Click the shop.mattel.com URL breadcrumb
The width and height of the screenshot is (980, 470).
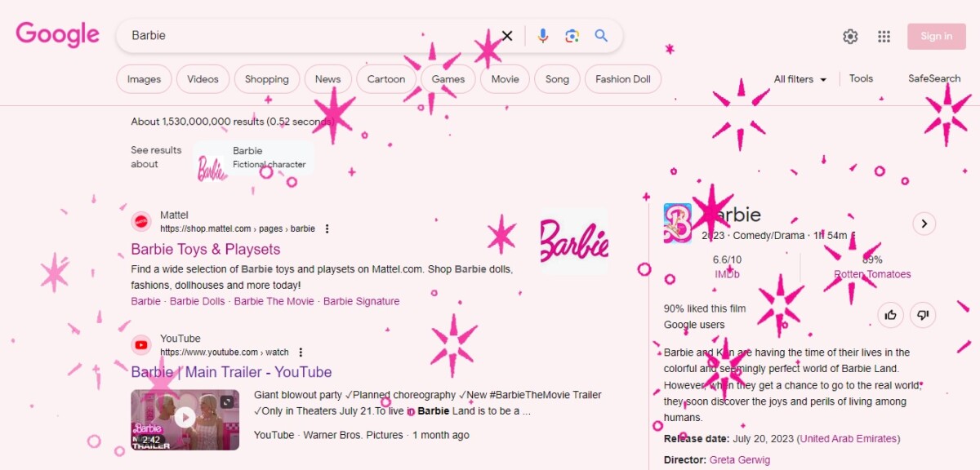[x=238, y=229]
